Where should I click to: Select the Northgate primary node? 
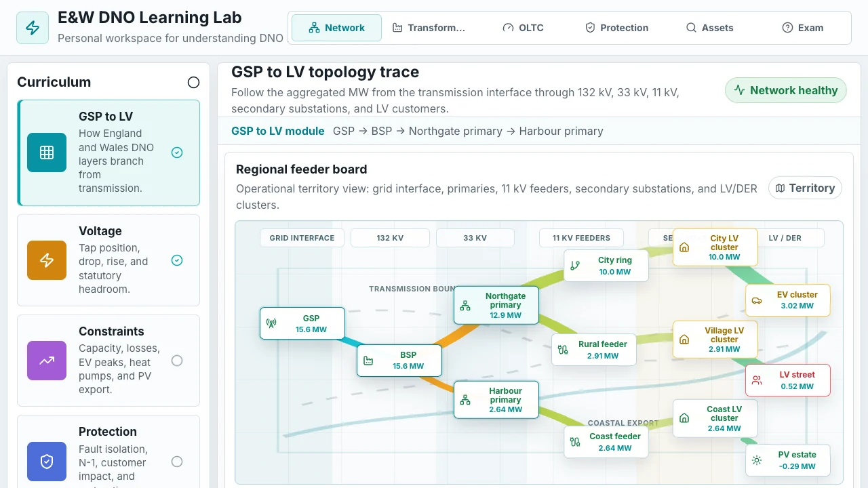click(496, 305)
